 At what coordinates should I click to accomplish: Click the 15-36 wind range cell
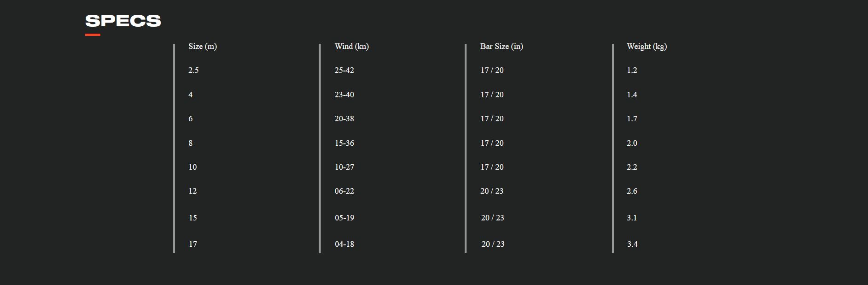[344, 143]
